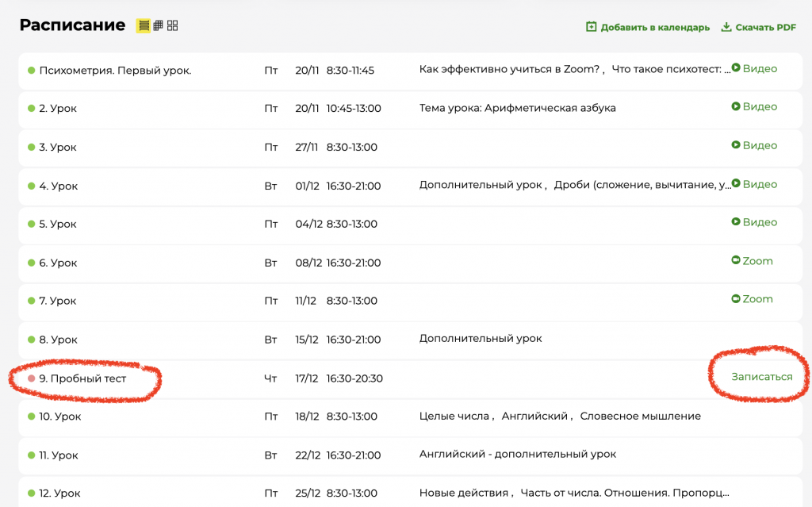The image size is (812, 507).
Task: Open Видео link for 2. Урок
Action: [759, 106]
